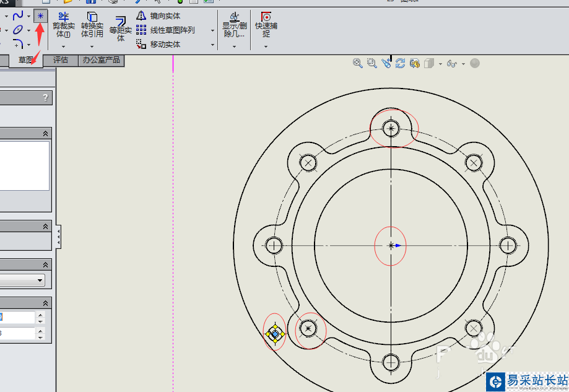This screenshot has width=569, height=392.
Task: Switch to Office Products (办公室产品) tab
Action: click(101, 60)
